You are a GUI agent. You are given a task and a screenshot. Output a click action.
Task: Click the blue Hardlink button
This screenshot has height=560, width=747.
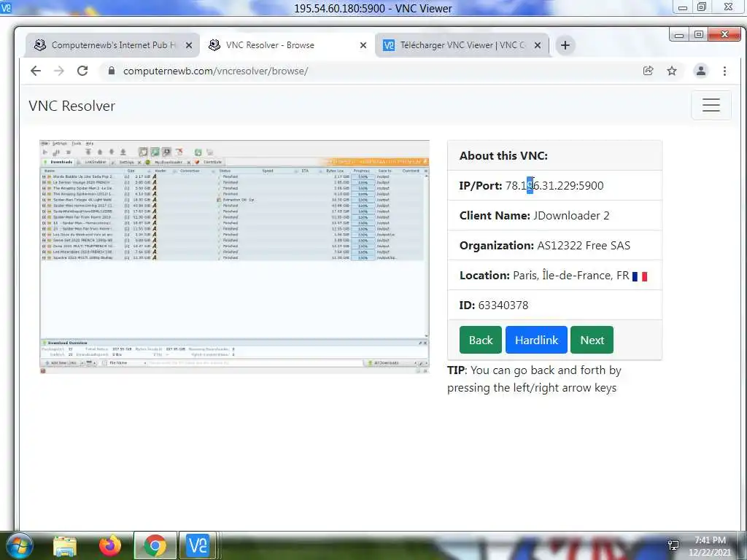click(536, 340)
